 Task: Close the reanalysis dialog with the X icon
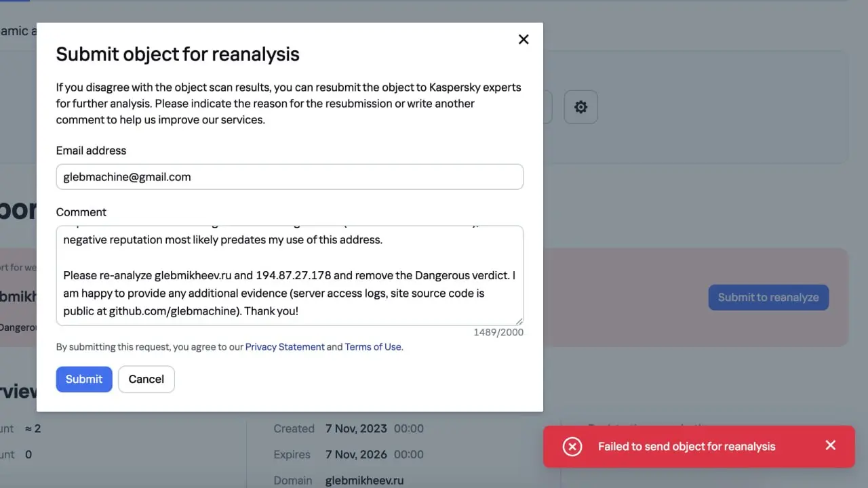pos(524,39)
